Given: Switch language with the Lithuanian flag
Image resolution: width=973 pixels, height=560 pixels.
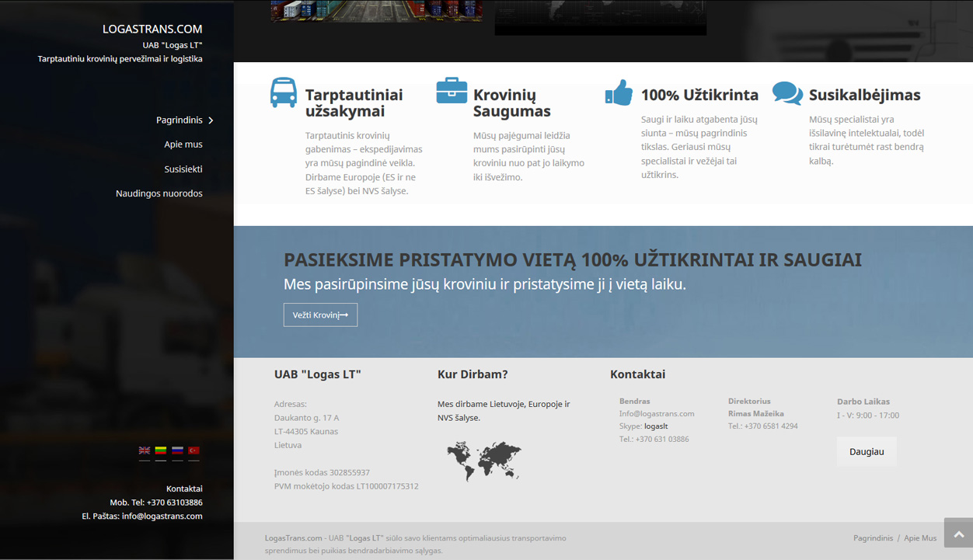Looking at the screenshot, I should click(161, 450).
